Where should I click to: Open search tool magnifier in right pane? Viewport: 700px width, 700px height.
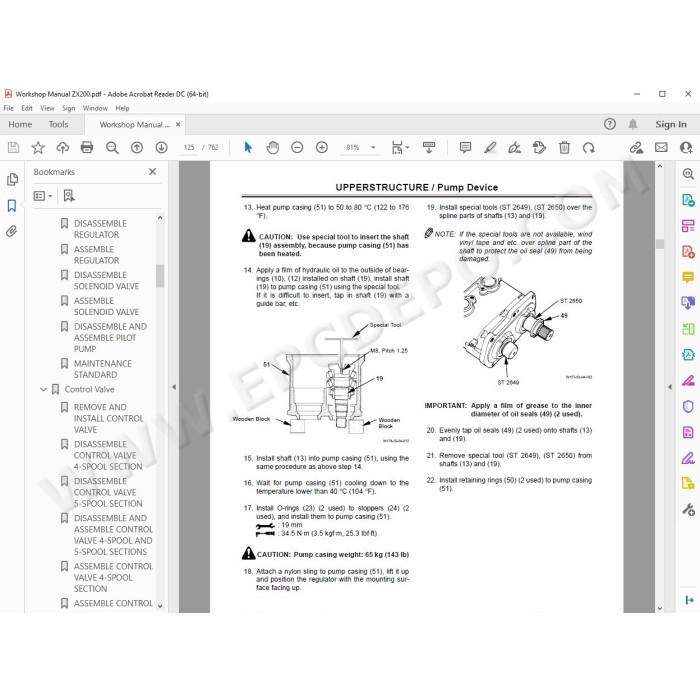[688, 174]
